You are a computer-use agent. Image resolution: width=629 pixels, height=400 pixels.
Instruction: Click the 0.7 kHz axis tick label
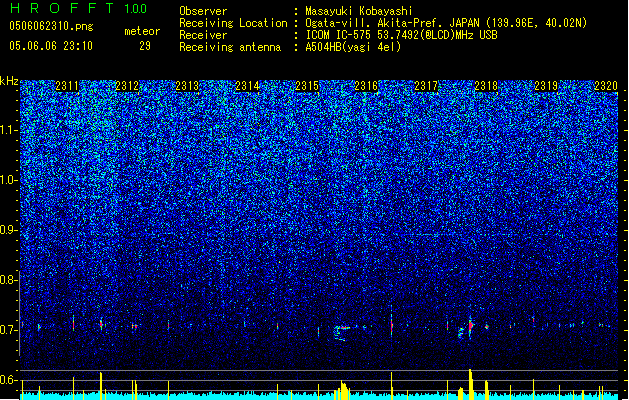pos(9,330)
